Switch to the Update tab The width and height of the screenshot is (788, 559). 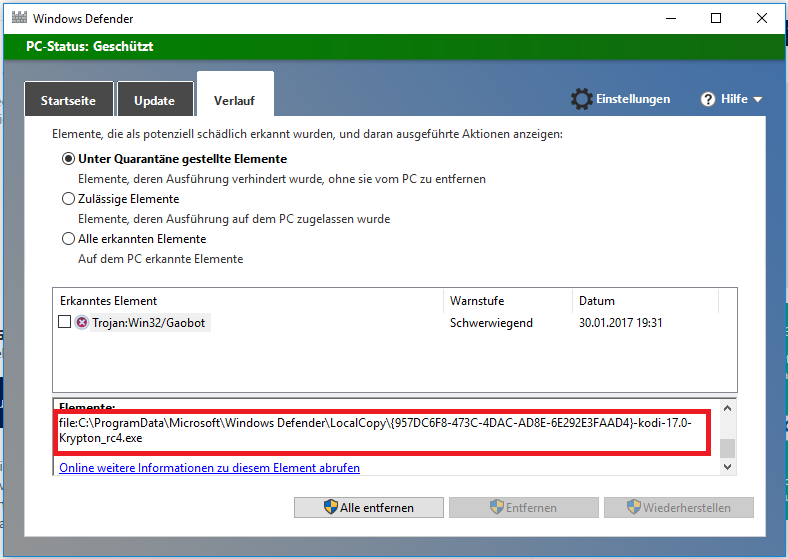155,101
